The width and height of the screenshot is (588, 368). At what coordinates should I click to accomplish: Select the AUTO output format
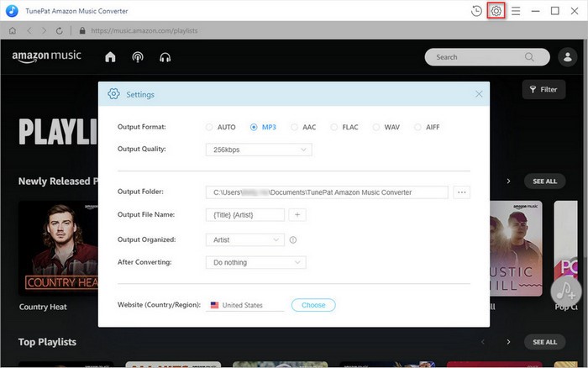pyautogui.click(x=209, y=128)
